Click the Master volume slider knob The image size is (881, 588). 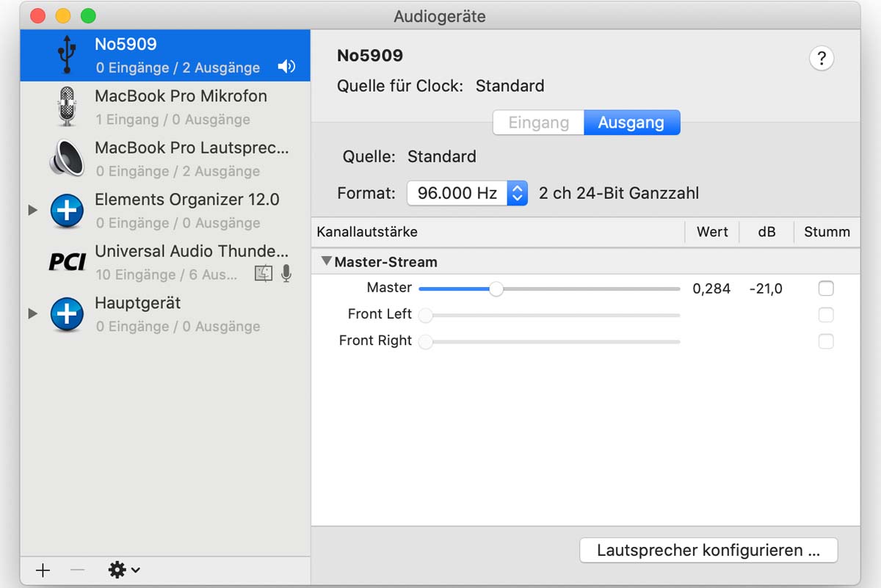(496, 289)
